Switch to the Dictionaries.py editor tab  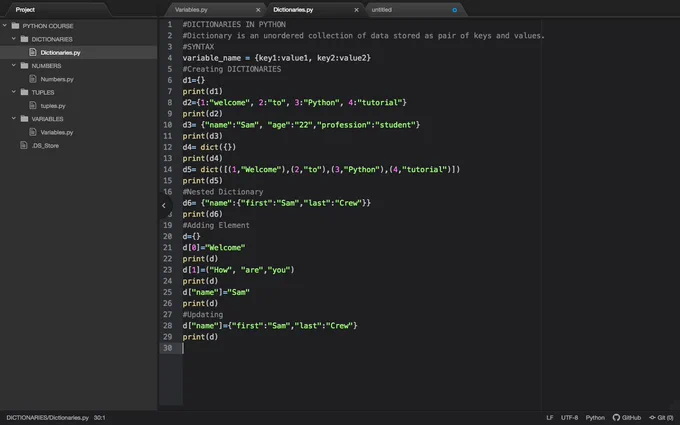[x=293, y=10]
